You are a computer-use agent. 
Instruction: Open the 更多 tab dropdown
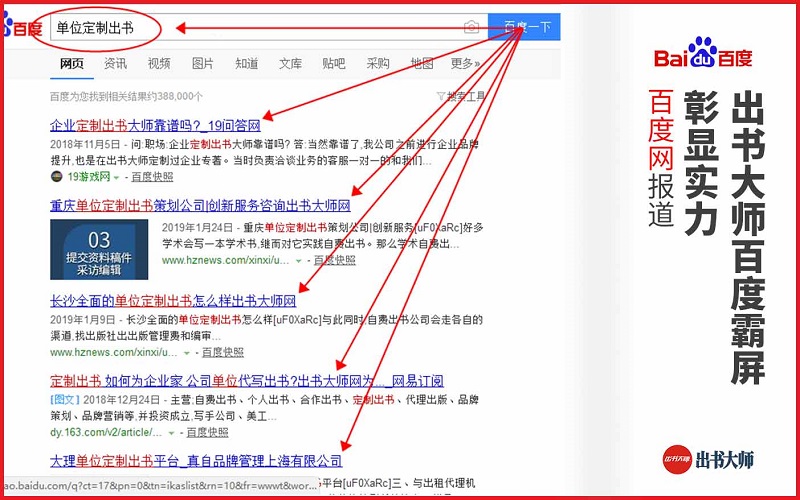click(x=465, y=64)
